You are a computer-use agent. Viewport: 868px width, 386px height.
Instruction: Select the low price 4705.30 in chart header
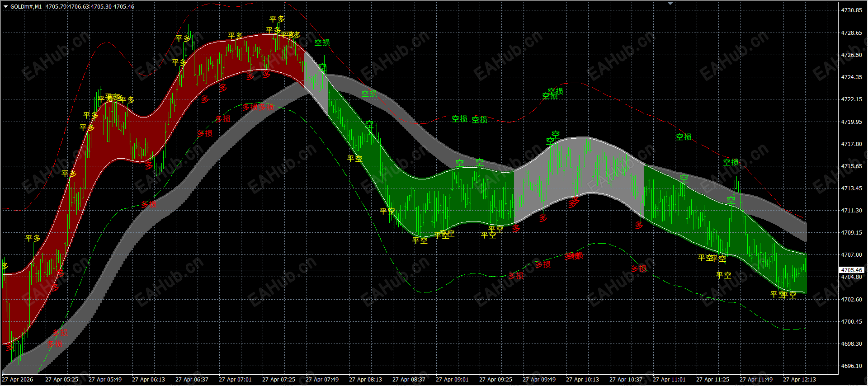tap(101, 7)
